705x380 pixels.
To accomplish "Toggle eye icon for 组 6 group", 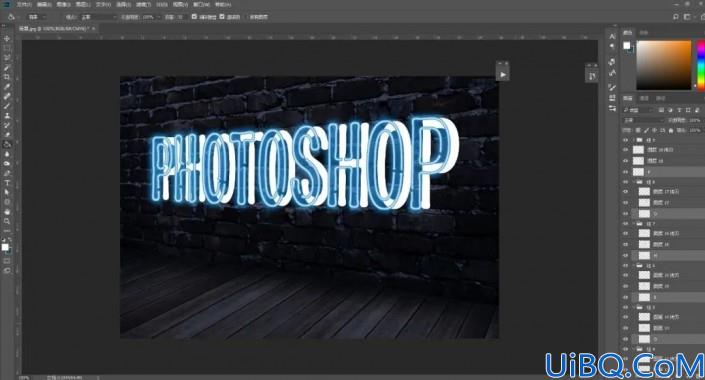I will [x=625, y=265].
